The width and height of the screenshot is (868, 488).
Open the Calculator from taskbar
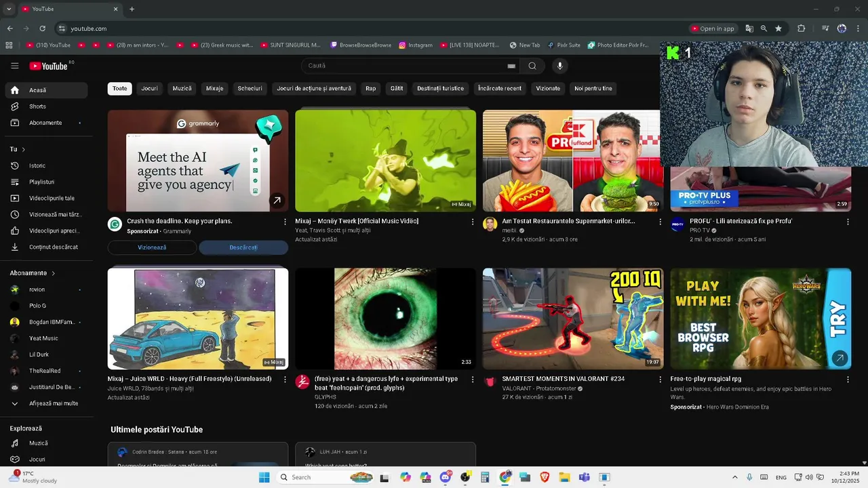pyautogui.click(x=485, y=477)
